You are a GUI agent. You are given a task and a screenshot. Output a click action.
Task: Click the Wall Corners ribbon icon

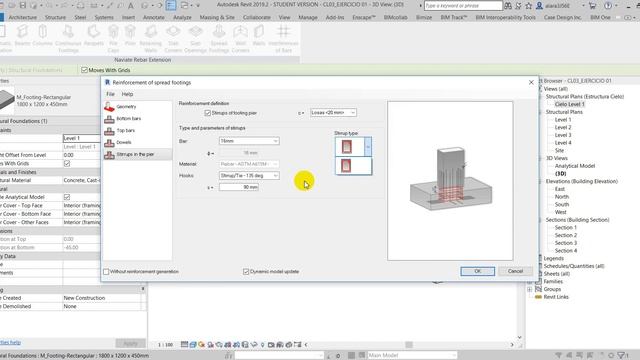click(240, 39)
